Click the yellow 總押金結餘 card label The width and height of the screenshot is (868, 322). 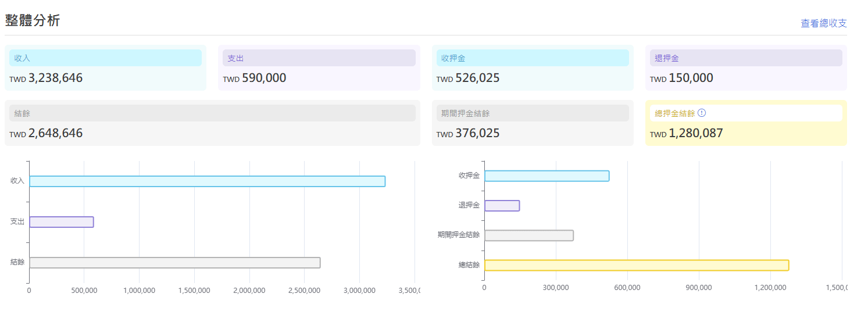point(674,113)
